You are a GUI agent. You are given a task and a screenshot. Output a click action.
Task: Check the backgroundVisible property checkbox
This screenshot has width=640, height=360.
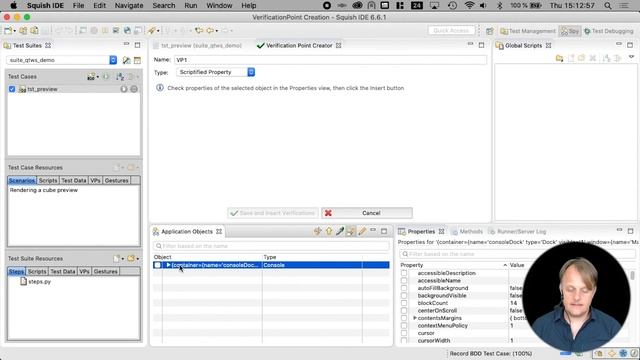[404, 296]
